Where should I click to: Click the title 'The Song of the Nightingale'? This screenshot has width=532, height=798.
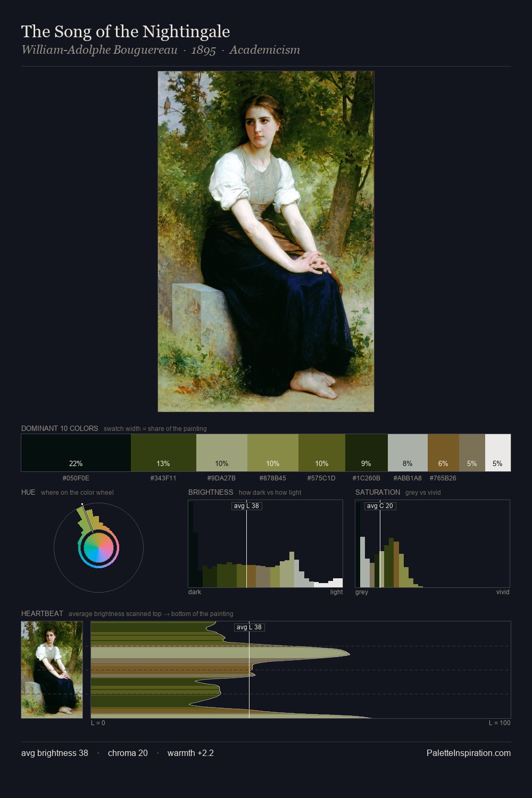coord(126,32)
